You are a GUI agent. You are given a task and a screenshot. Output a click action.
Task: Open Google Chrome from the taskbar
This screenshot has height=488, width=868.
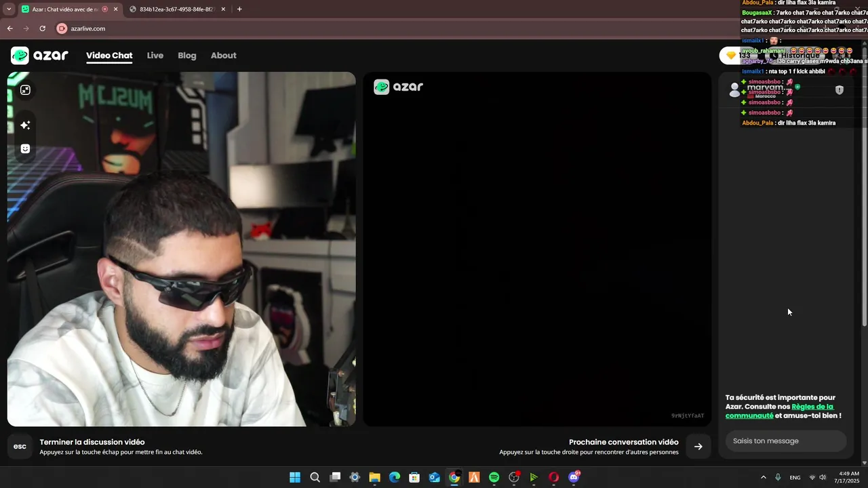[x=454, y=477]
